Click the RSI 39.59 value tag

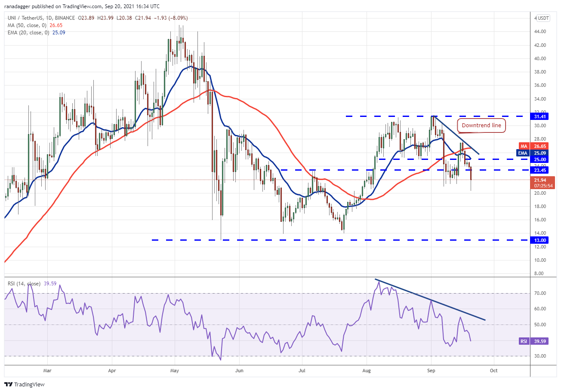coord(539,341)
